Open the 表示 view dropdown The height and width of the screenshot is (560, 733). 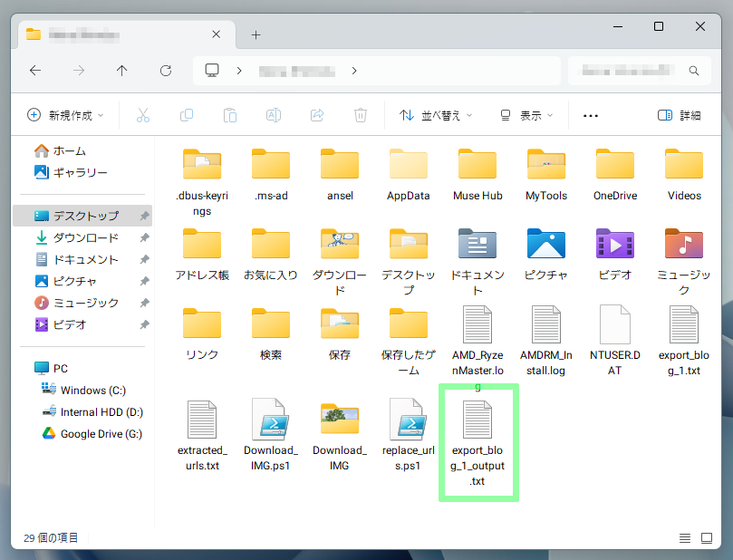coord(526,115)
